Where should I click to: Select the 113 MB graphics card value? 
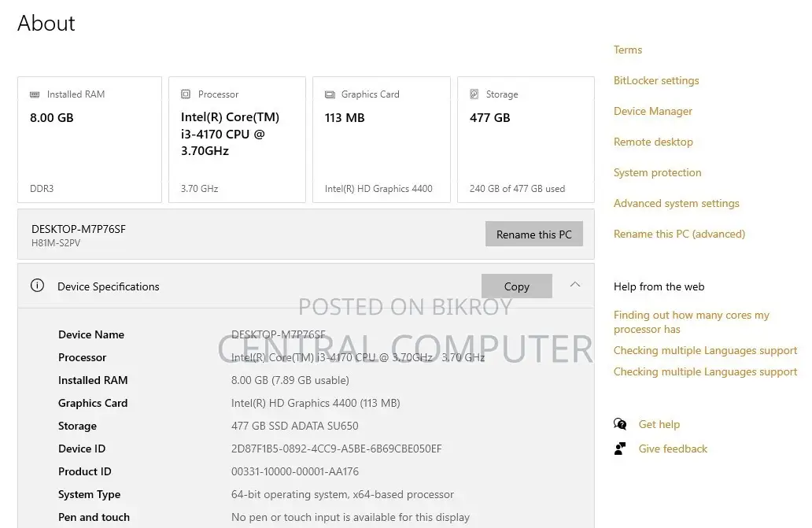[345, 118]
